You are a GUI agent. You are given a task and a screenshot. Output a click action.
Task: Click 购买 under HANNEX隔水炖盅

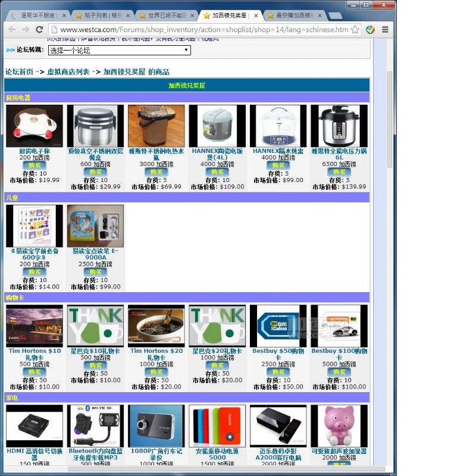tap(278, 165)
